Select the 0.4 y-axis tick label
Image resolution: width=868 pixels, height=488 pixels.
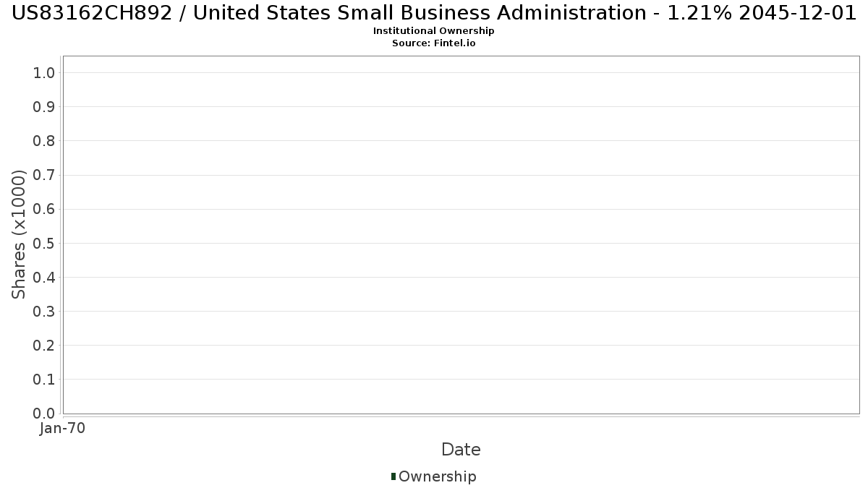pyautogui.click(x=44, y=278)
